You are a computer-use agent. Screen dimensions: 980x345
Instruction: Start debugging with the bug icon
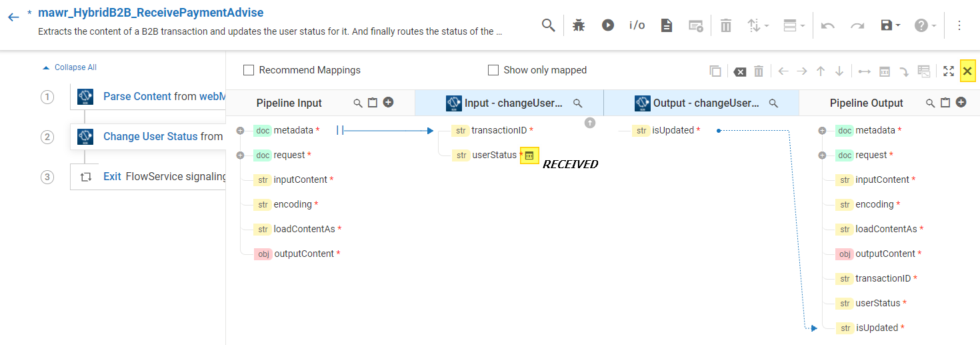pos(579,25)
